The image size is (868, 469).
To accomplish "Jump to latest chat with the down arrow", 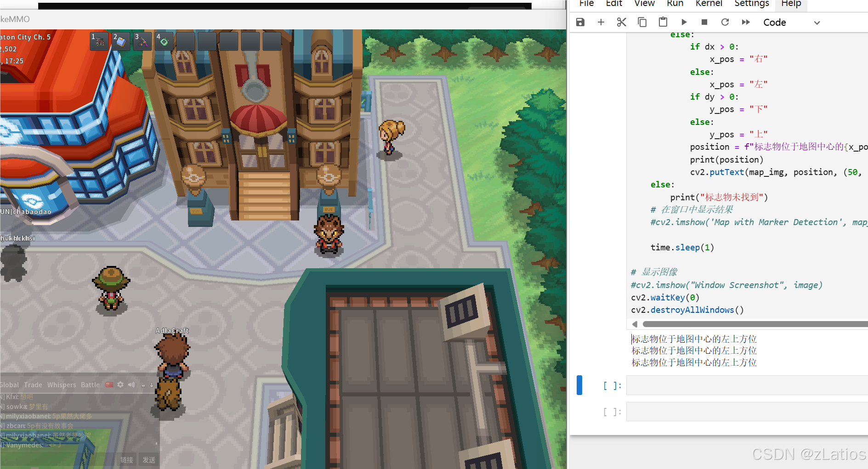I will pos(152,385).
